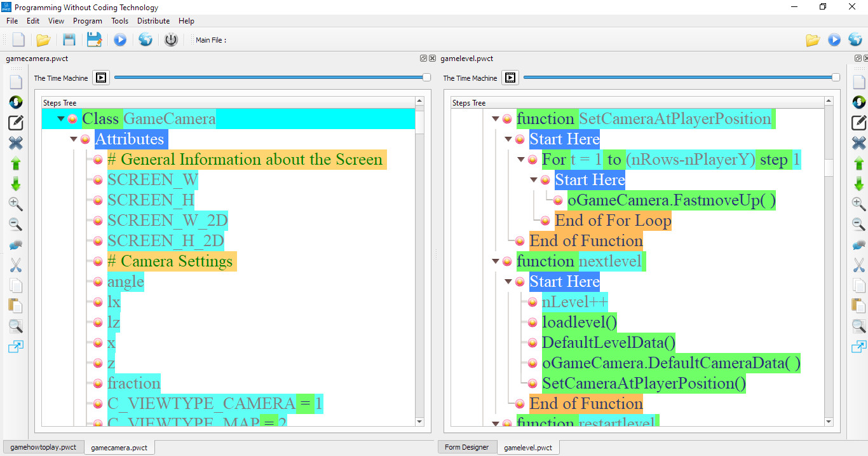Play The Time Machine in gamecamera.pwct

pos(100,78)
